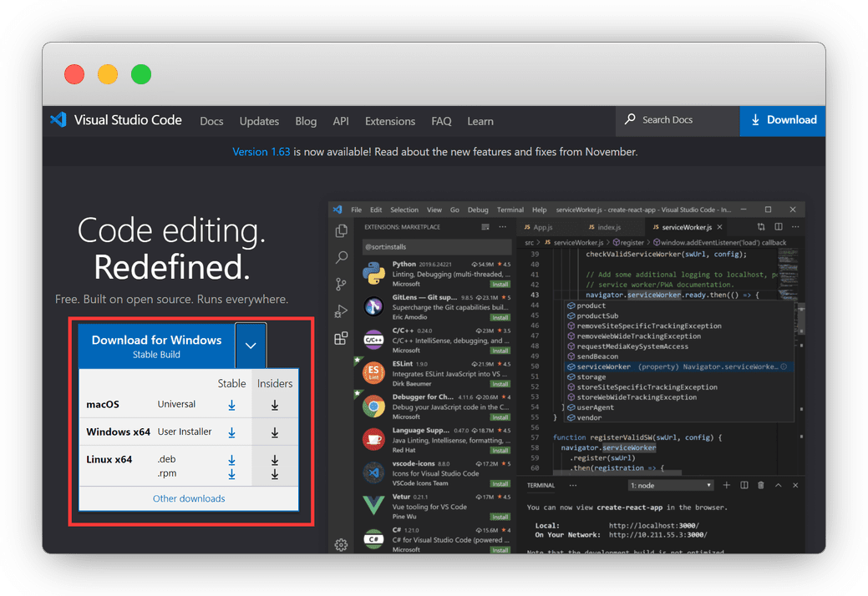This screenshot has height=596, width=868.
Task: Click the Search Docs field
Action: coord(678,120)
